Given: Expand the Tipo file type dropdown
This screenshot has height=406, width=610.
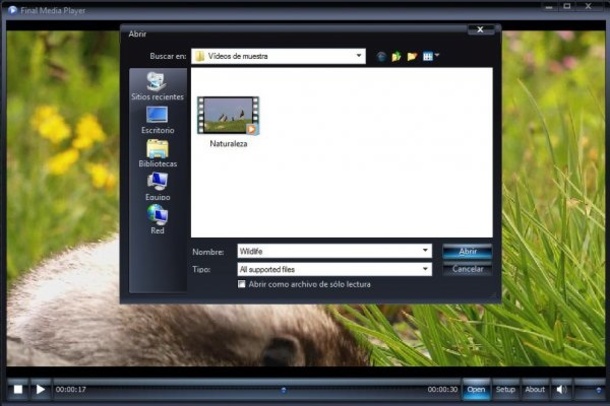Looking at the screenshot, I should (425, 269).
